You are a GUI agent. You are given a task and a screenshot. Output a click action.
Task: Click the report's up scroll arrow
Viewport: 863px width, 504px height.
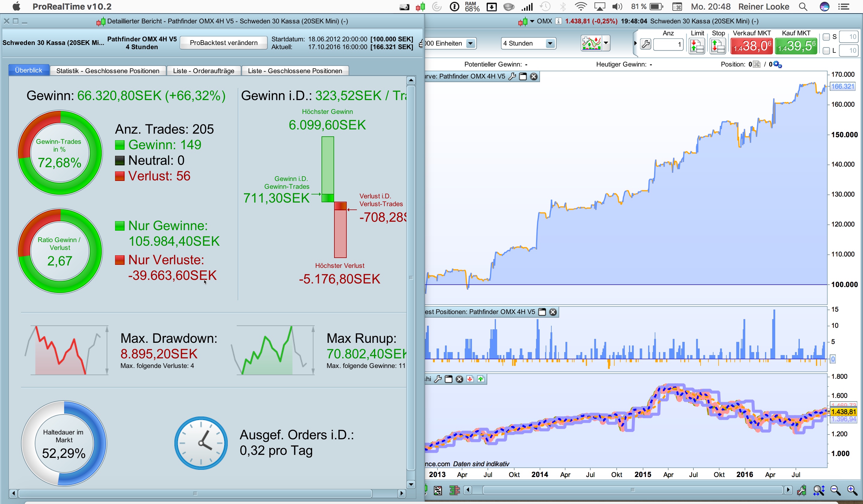(x=411, y=81)
